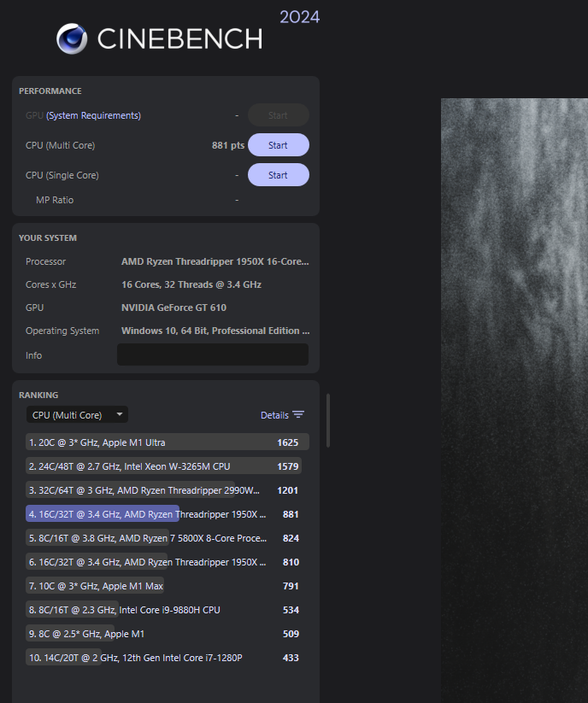This screenshot has height=703, width=588.
Task: Open the CPU (Multi Core) ranking dropdown
Action: (x=77, y=415)
